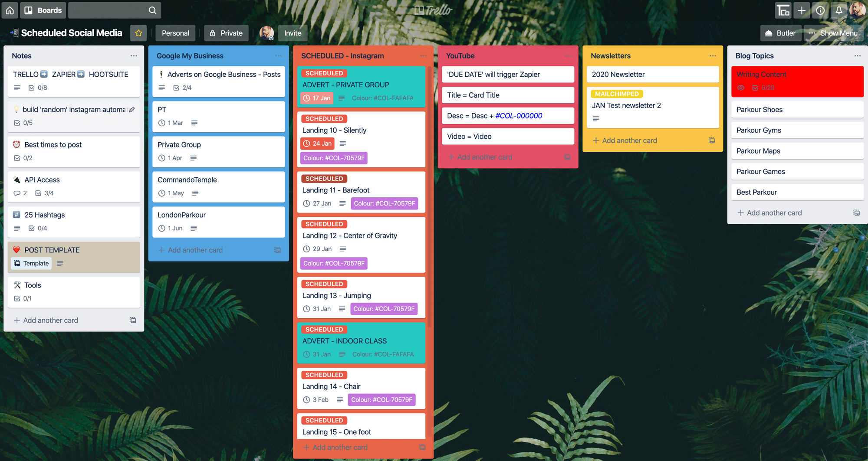Click 1 Apr due date on Private Group
Image resolution: width=868 pixels, height=461 pixels.
click(171, 158)
